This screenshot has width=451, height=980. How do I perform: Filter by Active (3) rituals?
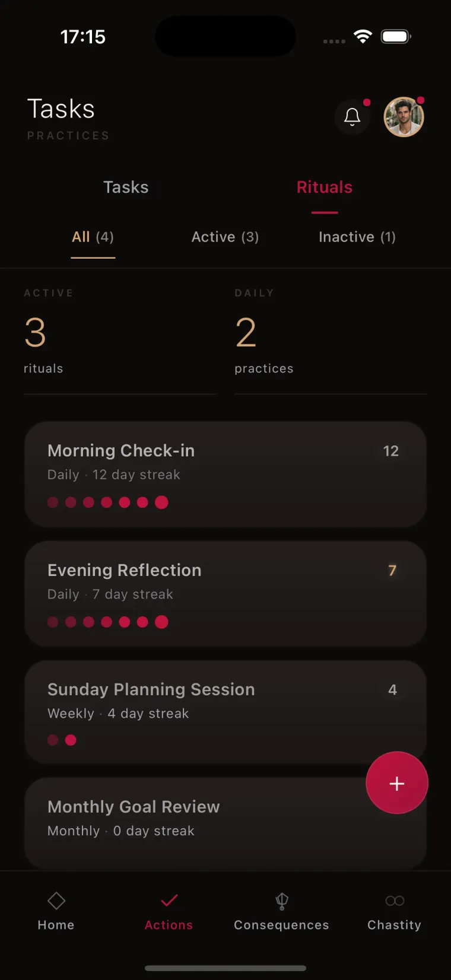pos(225,237)
